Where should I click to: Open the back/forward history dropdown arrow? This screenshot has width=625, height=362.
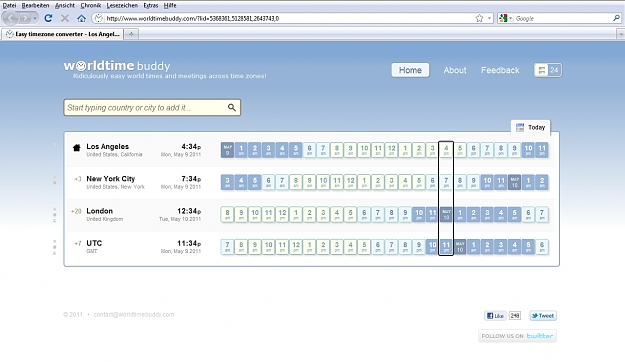[x=35, y=18]
